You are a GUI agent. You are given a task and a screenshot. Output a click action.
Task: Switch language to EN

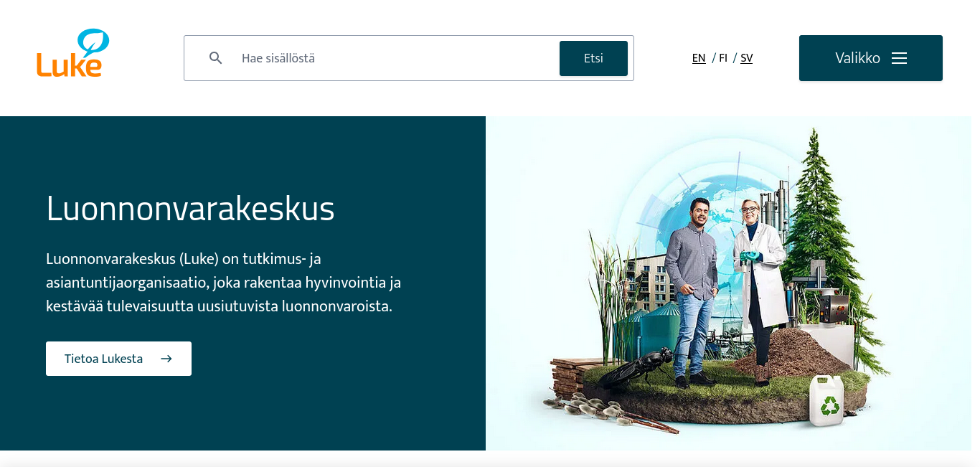pos(699,58)
